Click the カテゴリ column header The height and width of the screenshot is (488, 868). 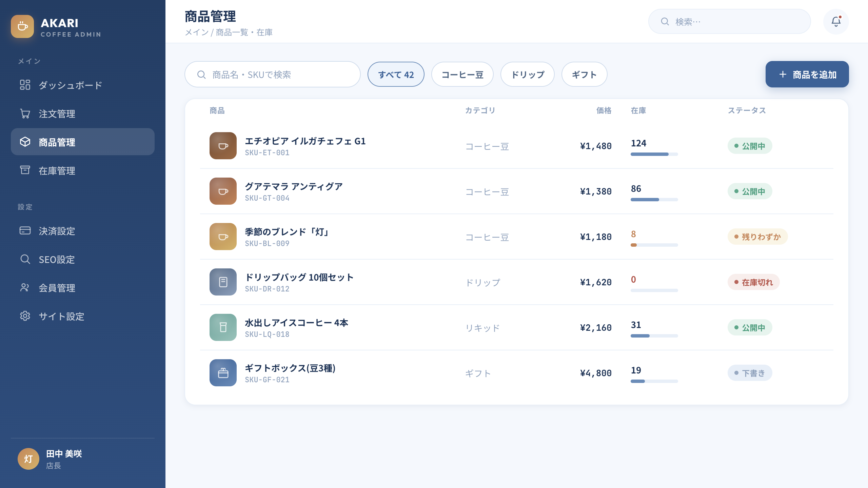[x=480, y=110]
